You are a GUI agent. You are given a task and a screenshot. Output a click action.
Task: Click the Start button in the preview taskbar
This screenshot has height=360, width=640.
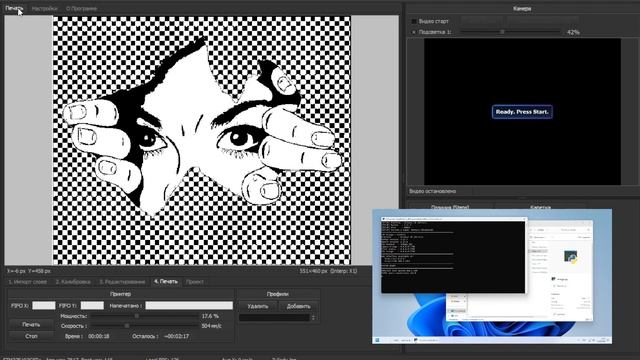pyautogui.click(x=377, y=340)
